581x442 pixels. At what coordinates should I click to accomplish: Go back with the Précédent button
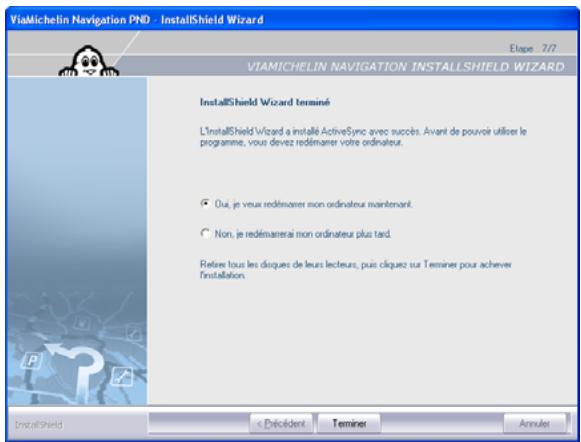click(x=281, y=423)
